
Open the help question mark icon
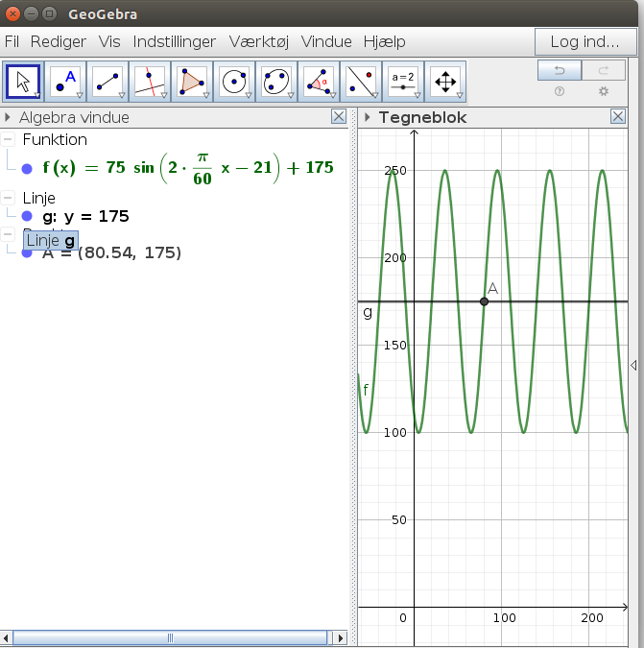[560, 91]
